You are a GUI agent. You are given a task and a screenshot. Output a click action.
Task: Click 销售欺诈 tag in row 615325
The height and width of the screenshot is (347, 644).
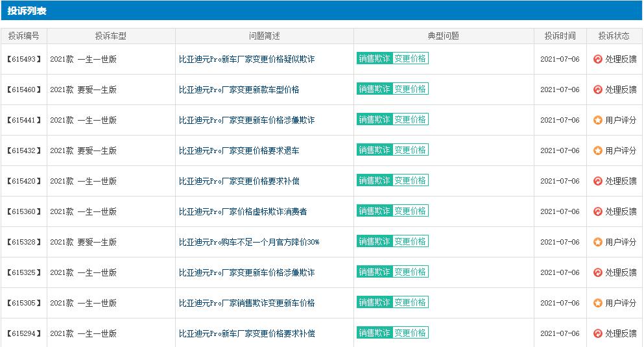[x=375, y=272]
